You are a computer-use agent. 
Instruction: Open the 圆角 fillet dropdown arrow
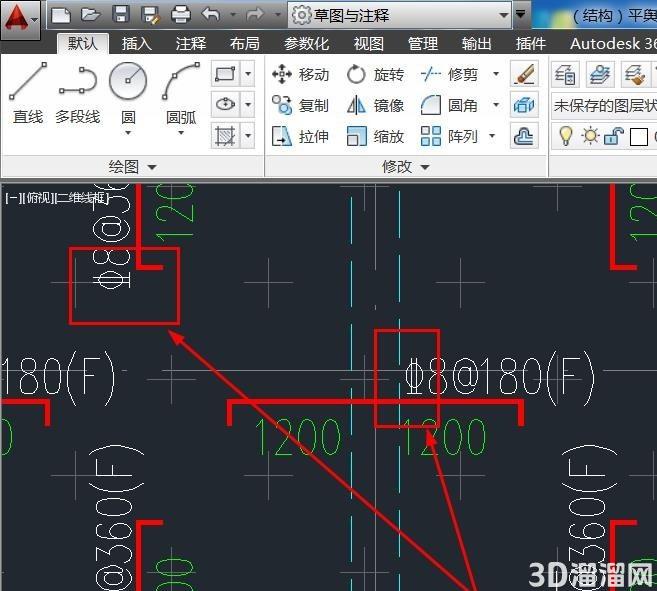(x=496, y=105)
